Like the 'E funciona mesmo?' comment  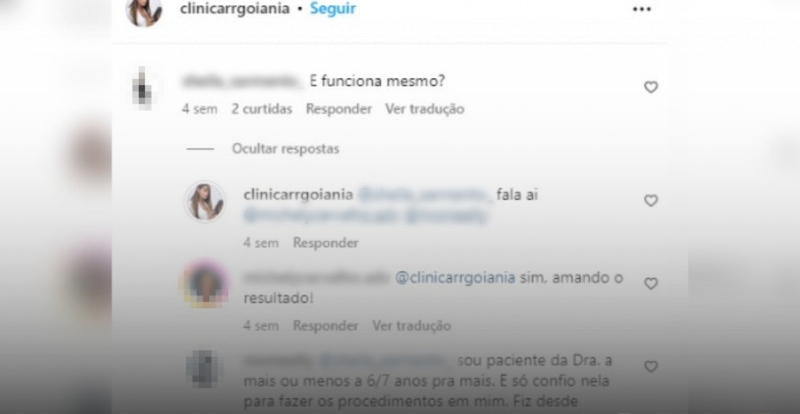click(651, 87)
